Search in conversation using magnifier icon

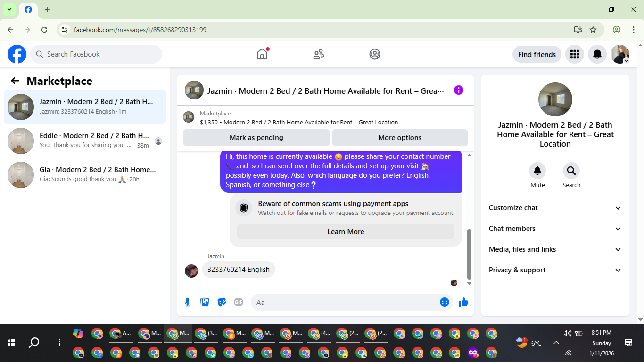tap(571, 170)
